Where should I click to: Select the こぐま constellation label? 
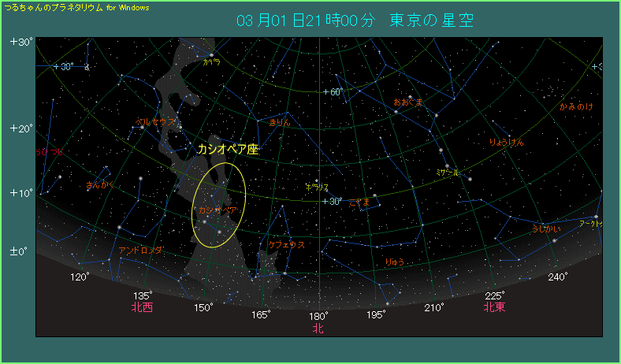click(359, 202)
